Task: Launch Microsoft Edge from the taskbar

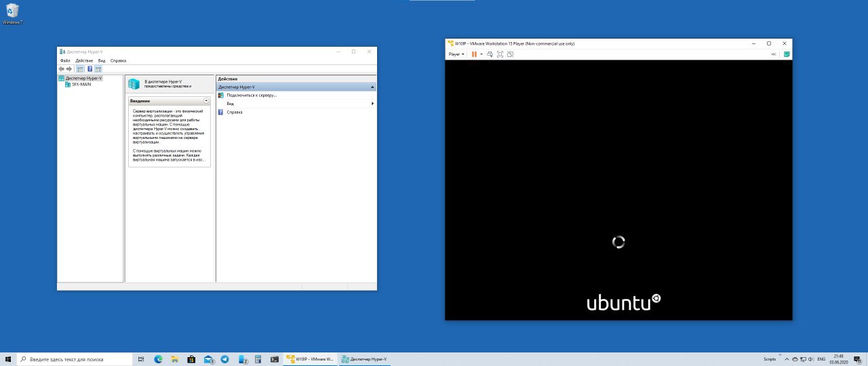Action: click(x=158, y=359)
